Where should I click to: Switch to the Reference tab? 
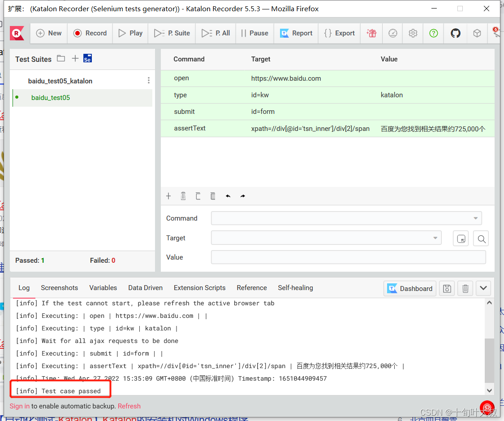click(x=252, y=288)
